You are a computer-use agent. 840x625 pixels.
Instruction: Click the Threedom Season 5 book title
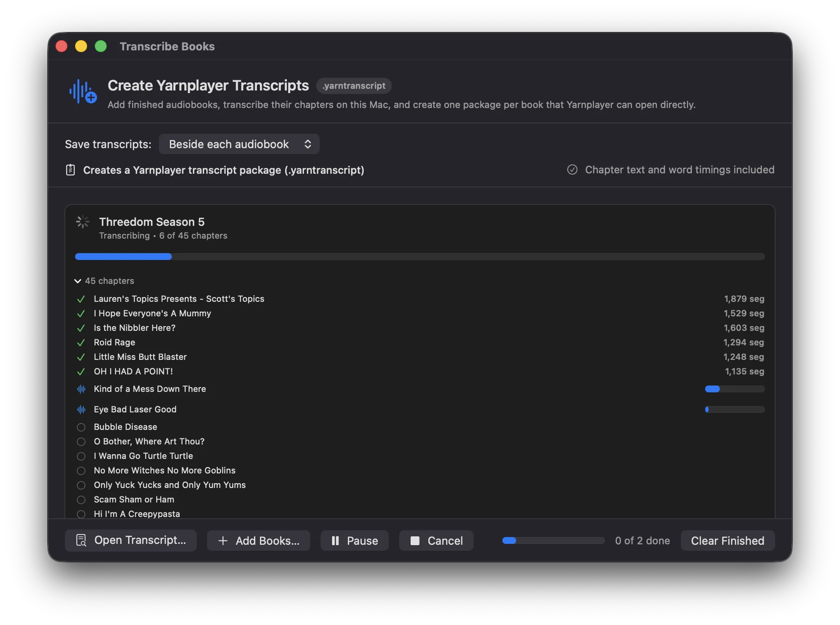(152, 222)
